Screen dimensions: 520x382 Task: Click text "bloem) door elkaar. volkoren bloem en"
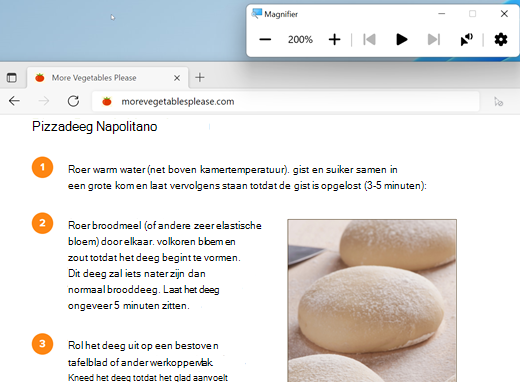[152, 241]
